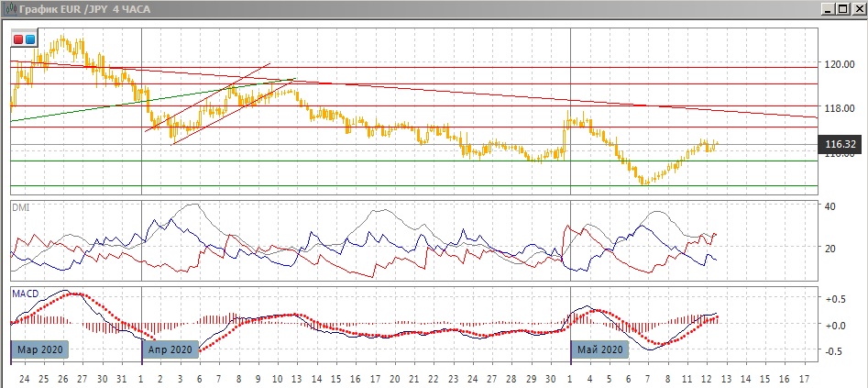The height and width of the screenshot is (388, 868).
Task: Open the candlestick chart icon in the title bar
Action: (9, 9)
